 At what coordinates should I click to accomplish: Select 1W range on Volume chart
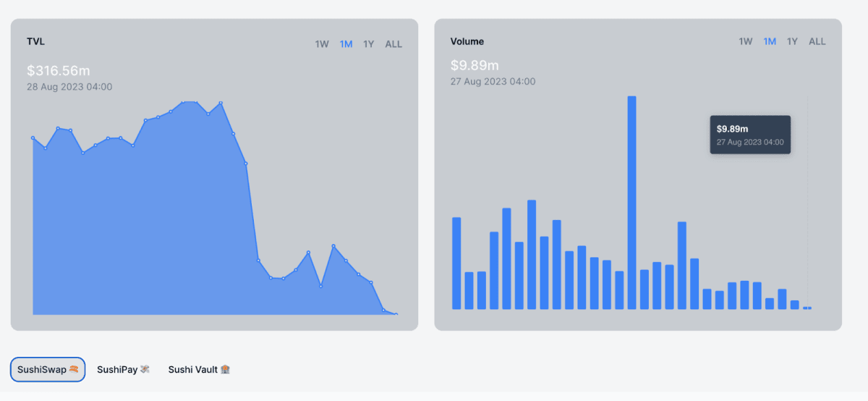(746, 41)
